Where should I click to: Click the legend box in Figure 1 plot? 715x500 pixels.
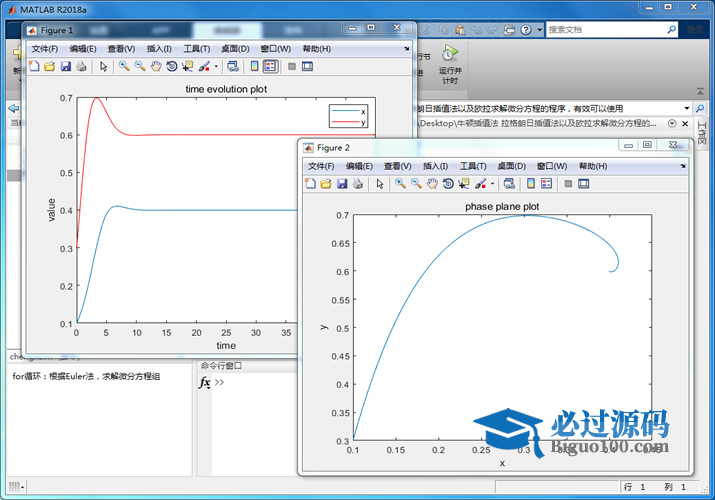coord(348,116)
